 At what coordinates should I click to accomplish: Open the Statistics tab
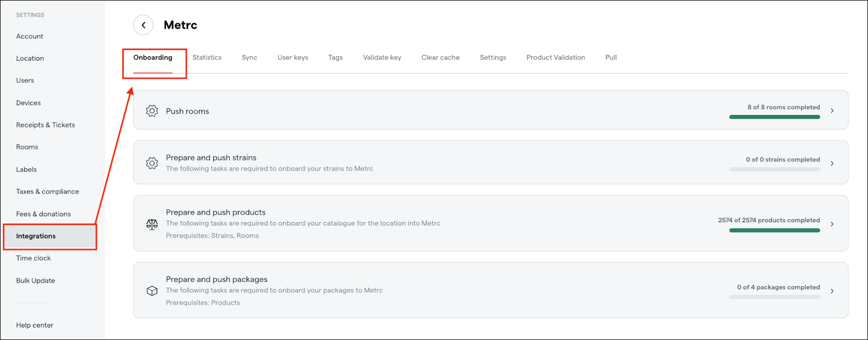(207, 57)
